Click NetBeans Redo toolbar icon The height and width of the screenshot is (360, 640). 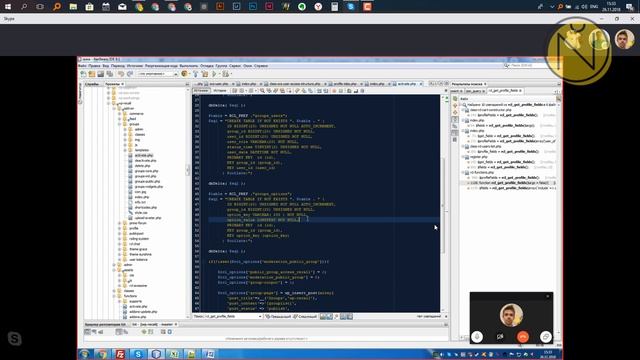pos(130,74)
